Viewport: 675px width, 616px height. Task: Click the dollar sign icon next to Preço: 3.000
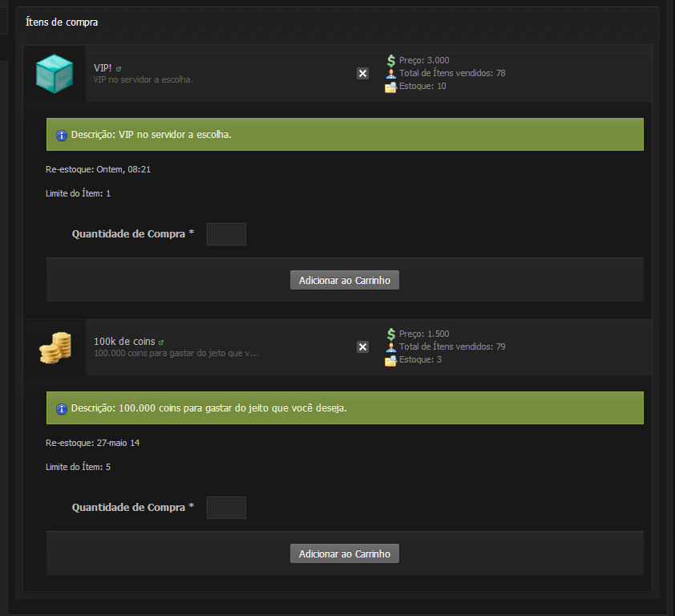coord(391,60)
